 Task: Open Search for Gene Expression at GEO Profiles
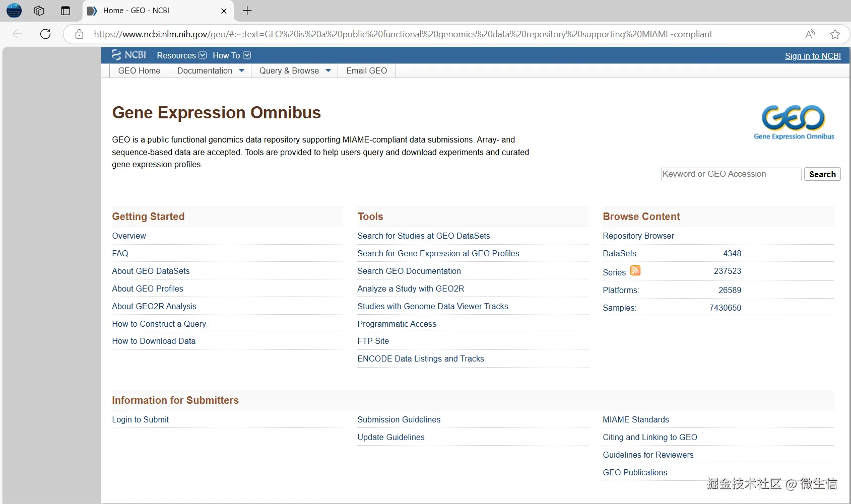click(438, 253)
